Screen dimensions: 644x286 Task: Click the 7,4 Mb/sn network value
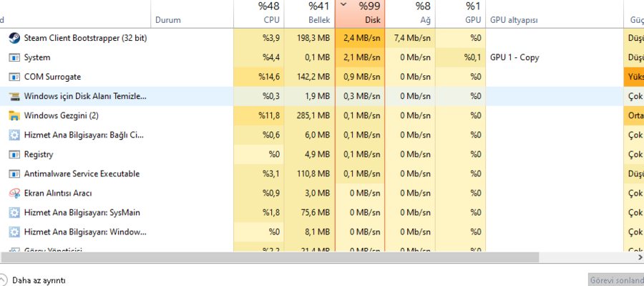click(x=412, y=38)
